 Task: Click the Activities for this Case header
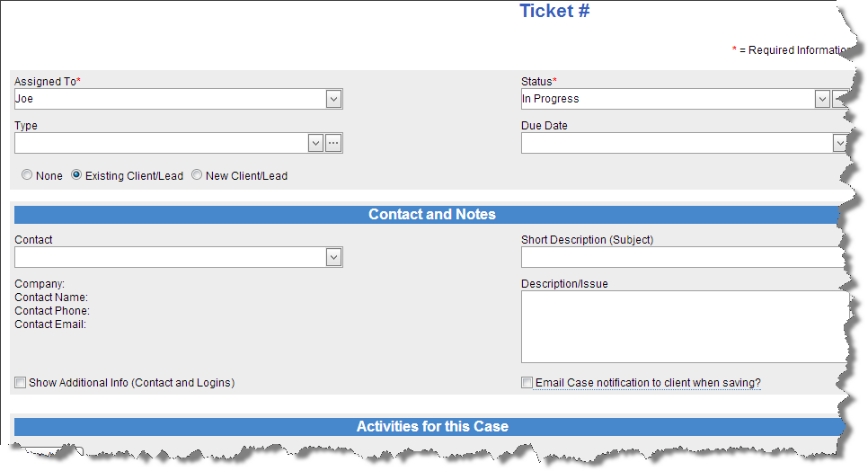click(x=431, y=427)
